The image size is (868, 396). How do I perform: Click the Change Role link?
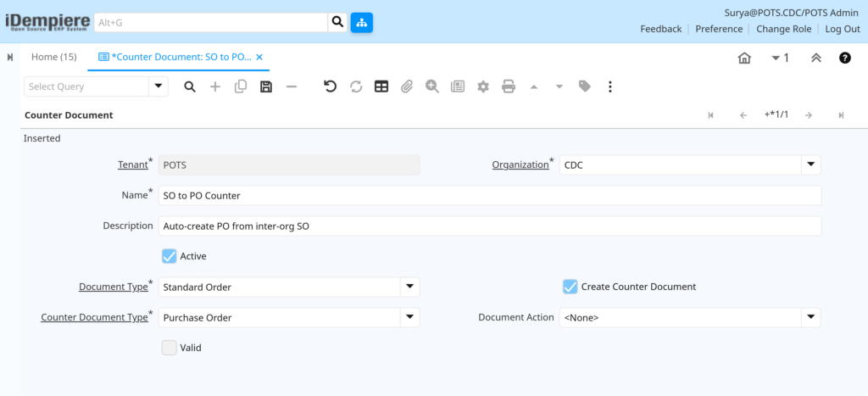[784, 29]
